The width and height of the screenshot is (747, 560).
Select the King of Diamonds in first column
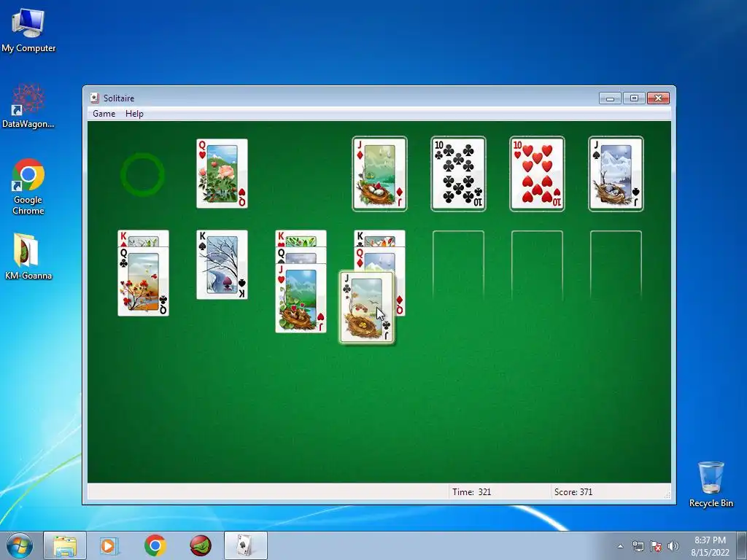pos(144,238)
